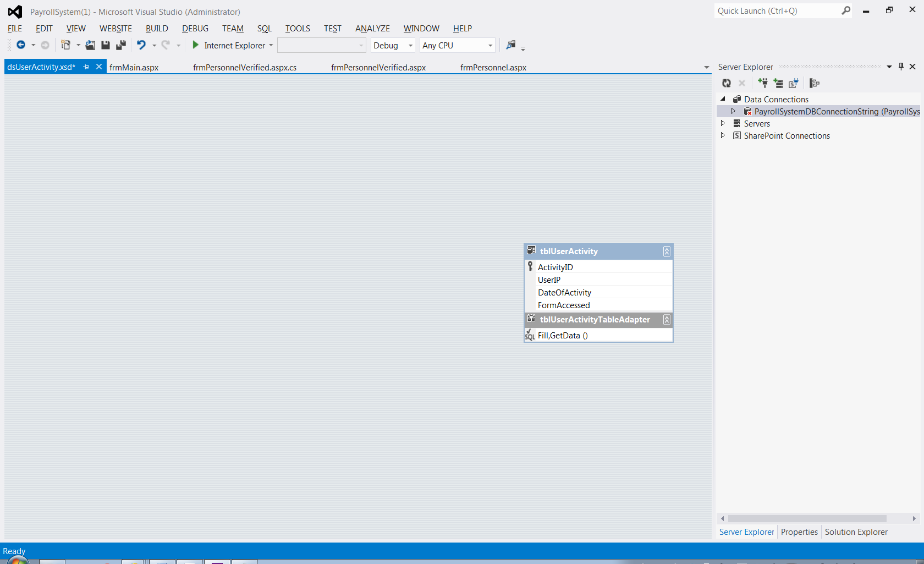Open the DEBUG menu
Screen dimensions: 924x564
(195, 29)
